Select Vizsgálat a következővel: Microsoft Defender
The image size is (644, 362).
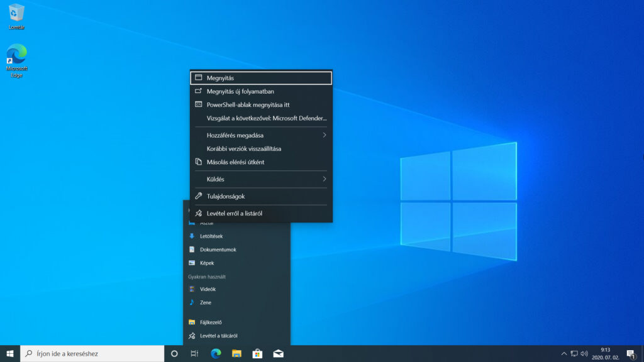(261, 118)
